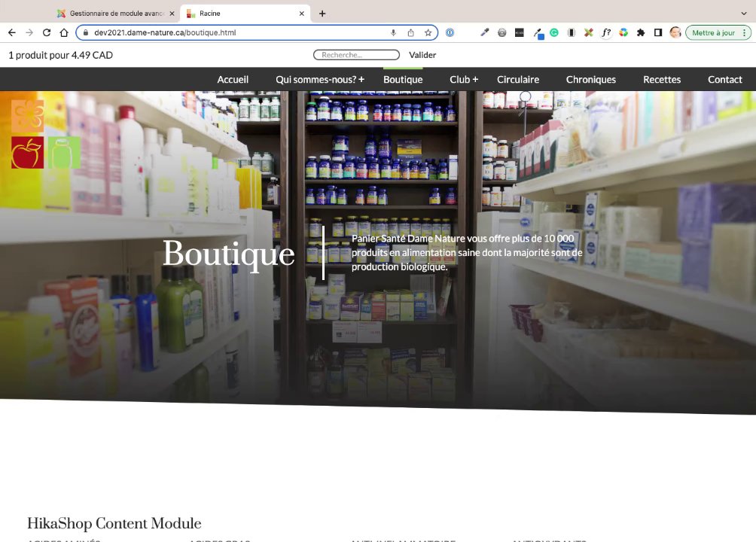
Task: Reload the current page
Action: click(47, 33)
